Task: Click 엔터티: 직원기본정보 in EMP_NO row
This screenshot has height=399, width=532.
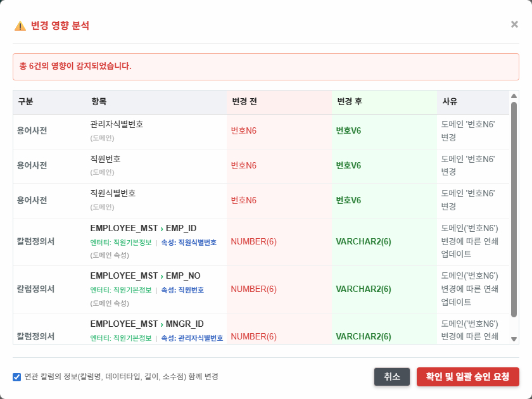Action: pos(121,290)
